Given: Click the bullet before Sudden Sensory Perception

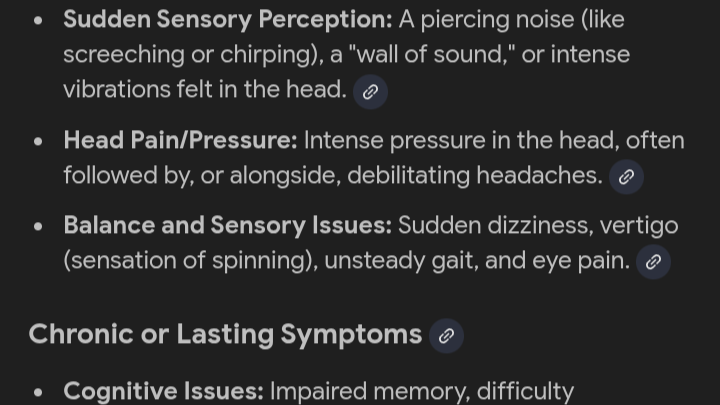Looking at the screenshot, I should [38, 20].
